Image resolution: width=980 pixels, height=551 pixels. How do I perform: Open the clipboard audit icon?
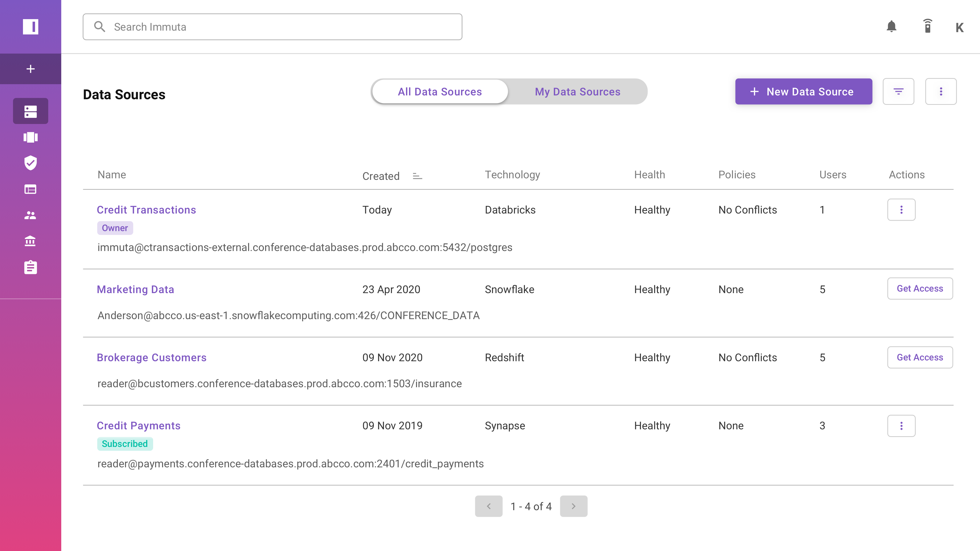30,267
